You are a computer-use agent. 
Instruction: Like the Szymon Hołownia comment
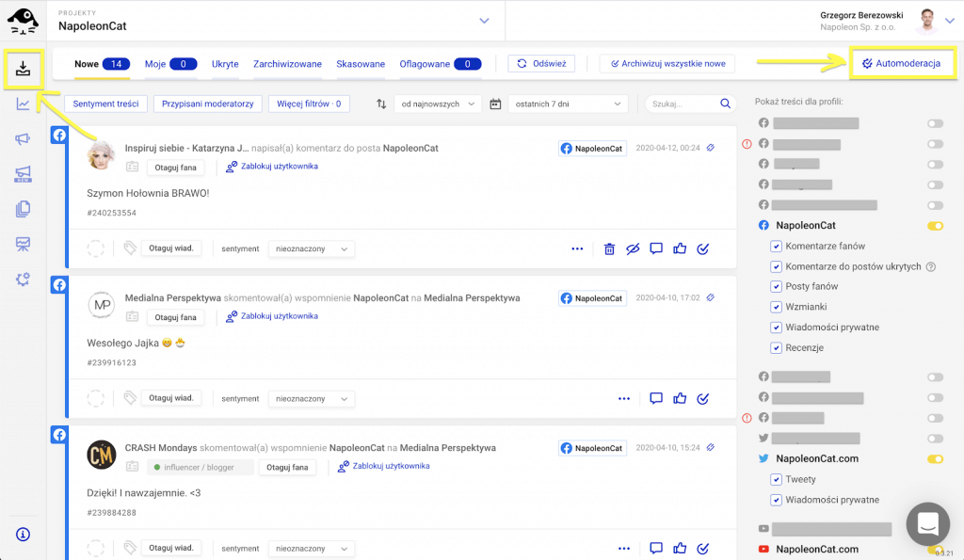(x=680, y=248)
